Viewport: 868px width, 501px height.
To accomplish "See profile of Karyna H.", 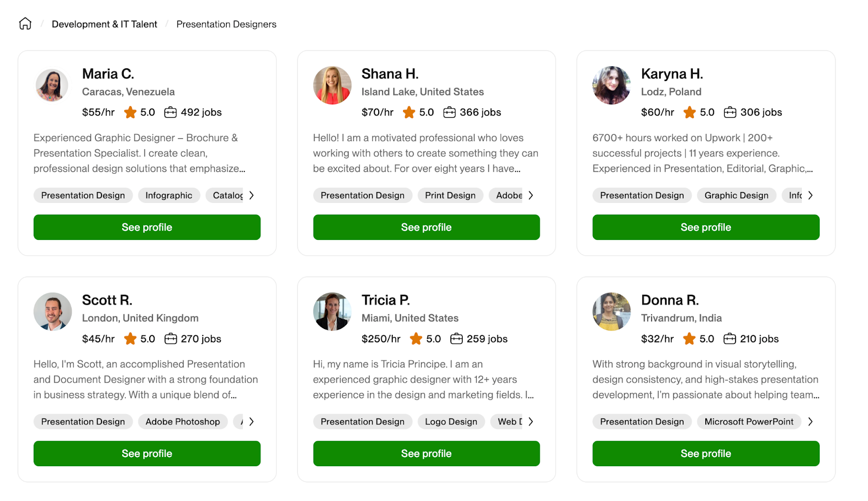I will click(x=706, y=227).
